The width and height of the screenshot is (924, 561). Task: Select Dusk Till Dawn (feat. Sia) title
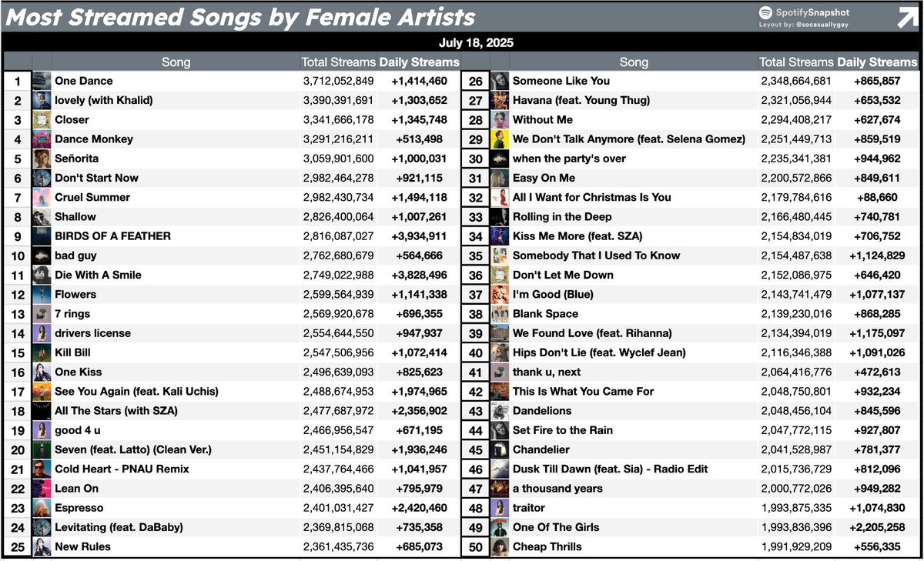pyautogui.click(x=610, y=469)
